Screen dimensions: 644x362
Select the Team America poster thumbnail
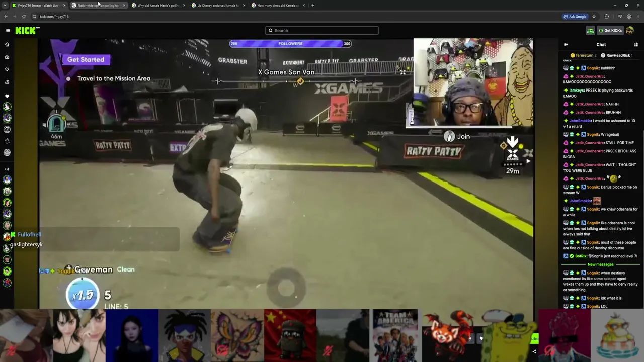point(395,335)
